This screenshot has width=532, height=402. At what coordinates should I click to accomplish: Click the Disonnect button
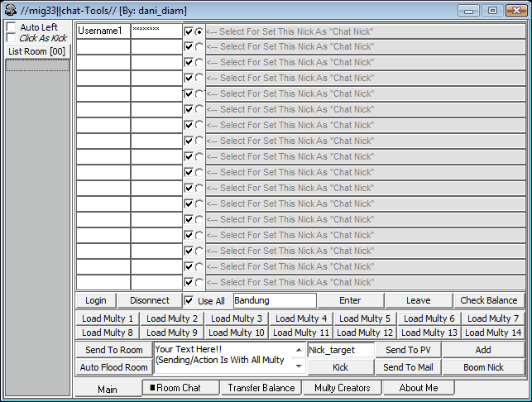(150, 300)
